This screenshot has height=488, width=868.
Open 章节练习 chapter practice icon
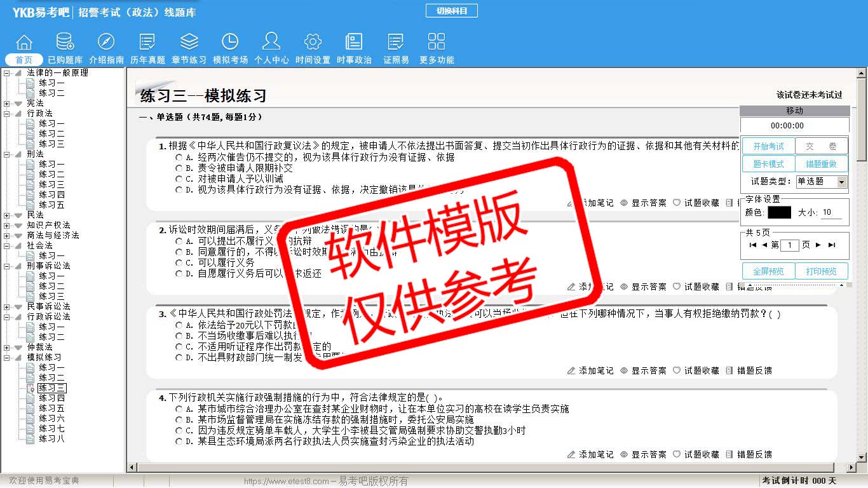(x=189, y=43)
